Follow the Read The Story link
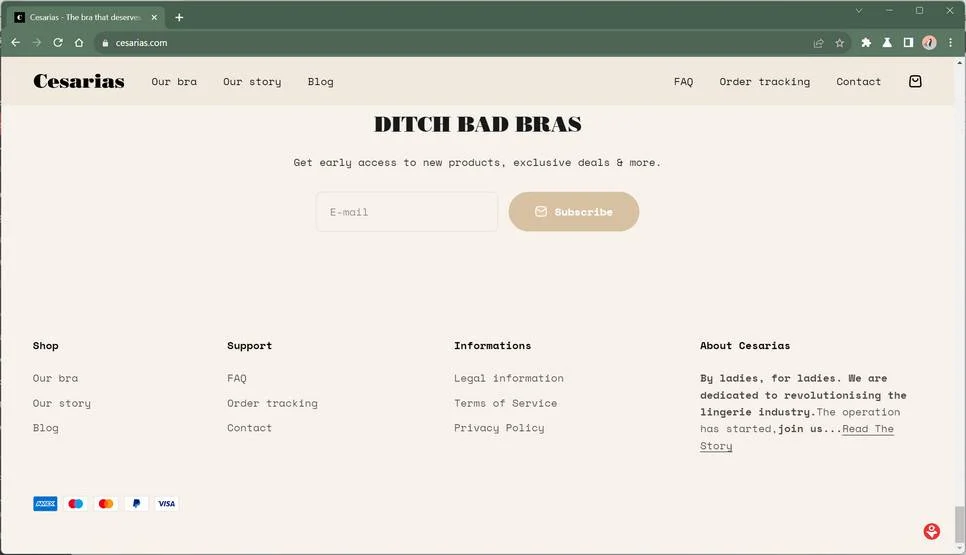966x555 pixels. 867,429
